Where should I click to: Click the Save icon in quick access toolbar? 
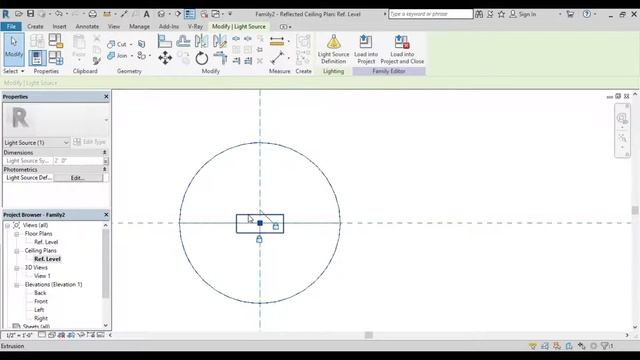[30, 14]
